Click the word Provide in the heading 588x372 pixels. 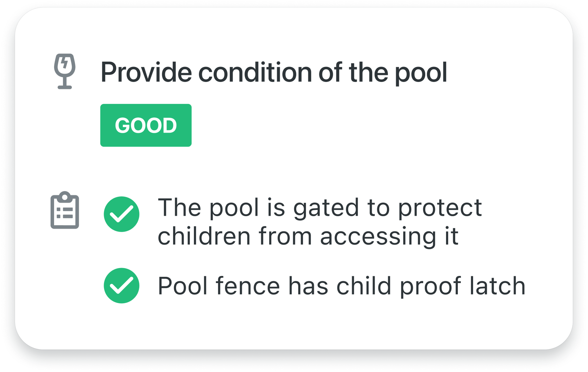tap(146, 72)
